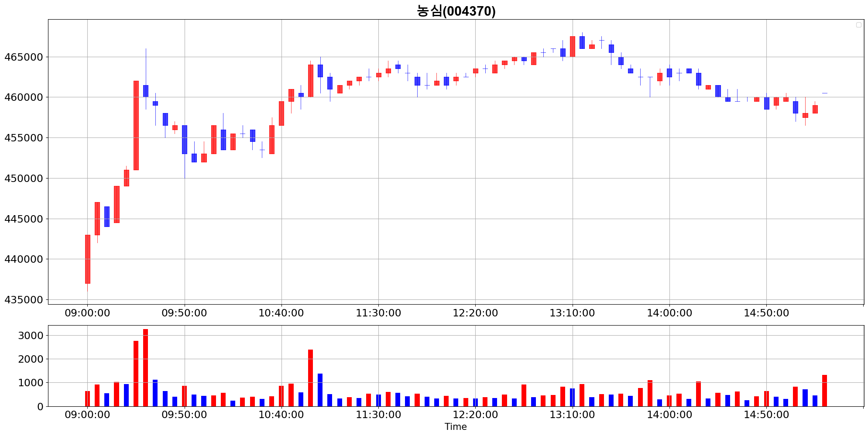The image size is (868, 436).
Task: Select the 450000 price axis label
Action: click(x=23, y=179)
